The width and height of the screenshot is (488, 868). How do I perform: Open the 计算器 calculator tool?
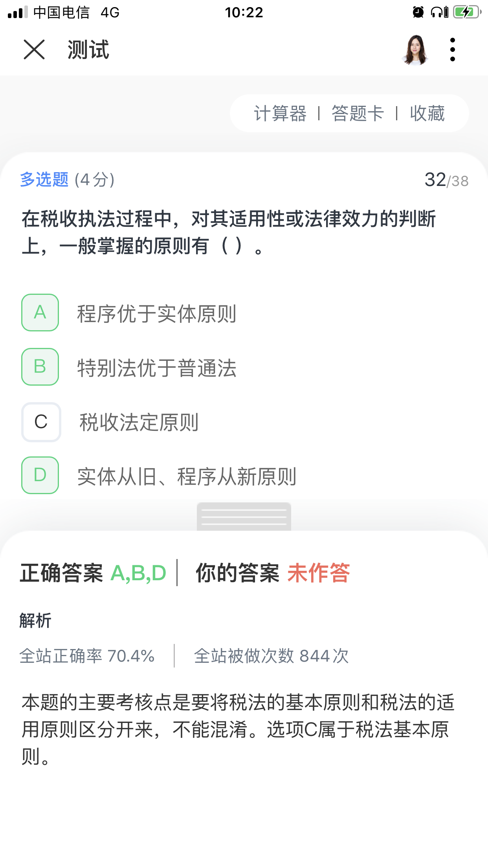[280, 114]
